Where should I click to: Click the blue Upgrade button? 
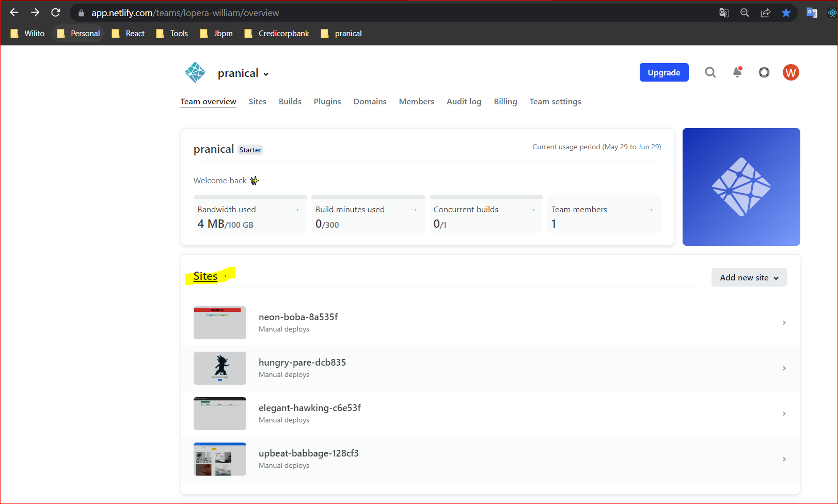(x=664, y=72)
